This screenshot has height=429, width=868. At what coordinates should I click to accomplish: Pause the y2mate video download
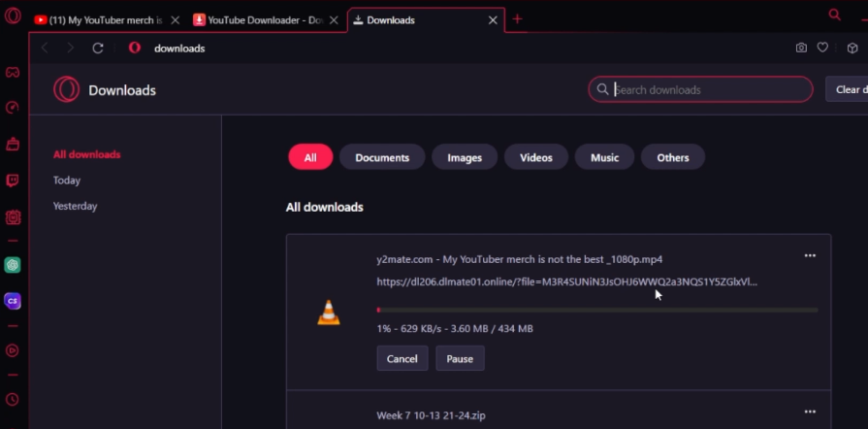click(460, 358)
